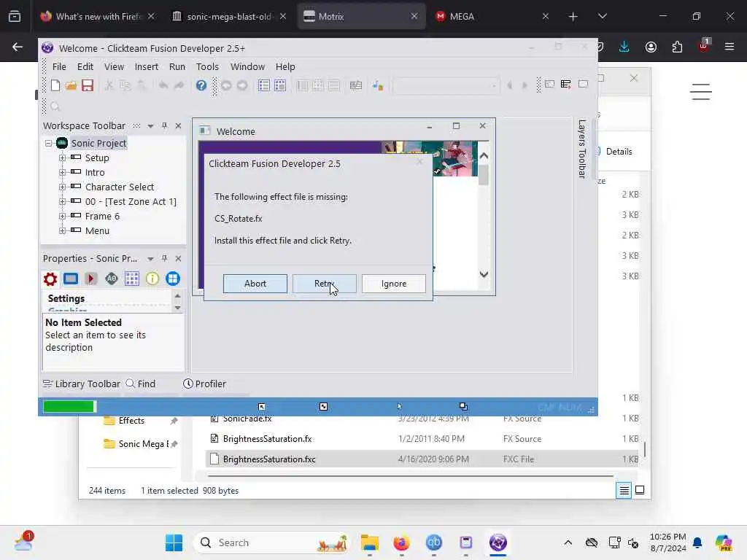Show hidden tray icons chevron
Screen dimensions: 747x560
pos(568,542)
